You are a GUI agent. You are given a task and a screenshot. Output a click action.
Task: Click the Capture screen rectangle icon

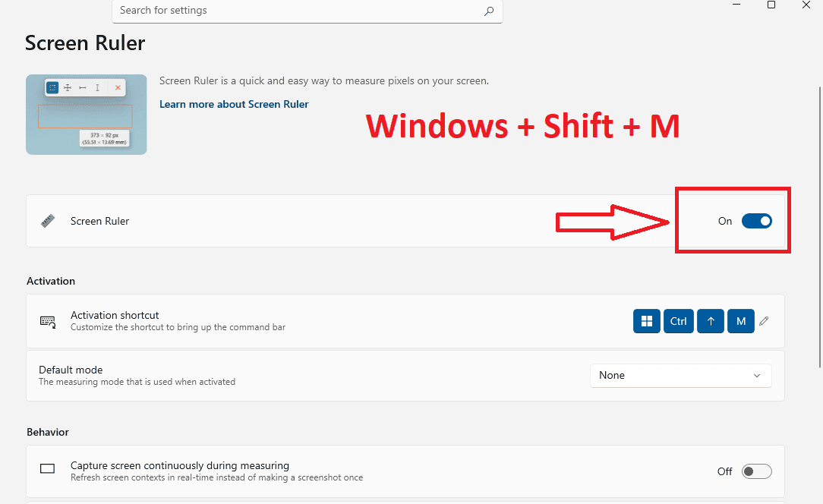coord(47,468)
